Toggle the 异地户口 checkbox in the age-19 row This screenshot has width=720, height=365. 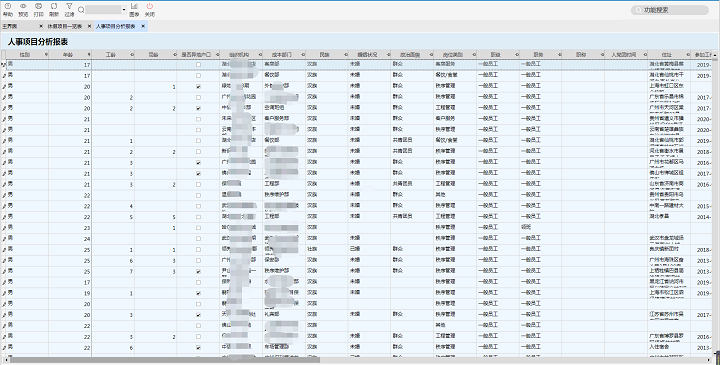tap(198, 293)
